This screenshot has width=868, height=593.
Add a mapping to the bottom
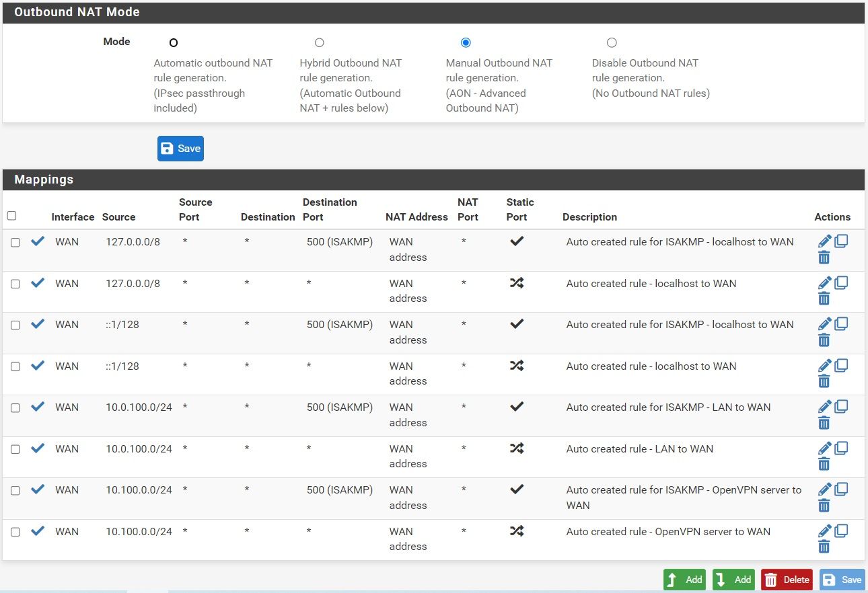733,580
